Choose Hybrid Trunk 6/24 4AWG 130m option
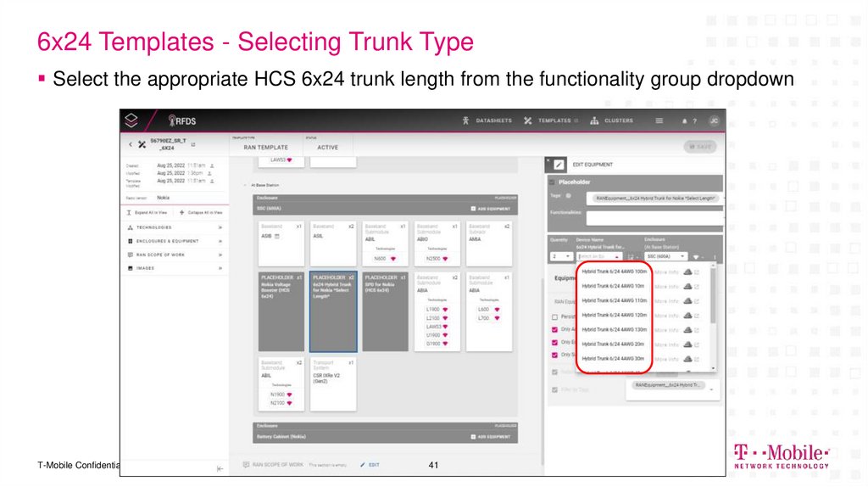This screenshot has width=868, height=487. point(615,329)
